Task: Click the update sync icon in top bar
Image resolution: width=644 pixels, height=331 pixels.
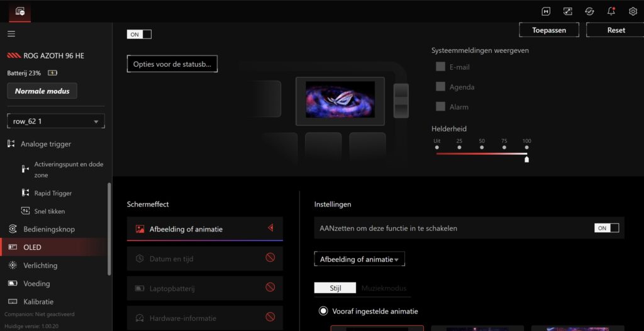Action: point(589,11)
